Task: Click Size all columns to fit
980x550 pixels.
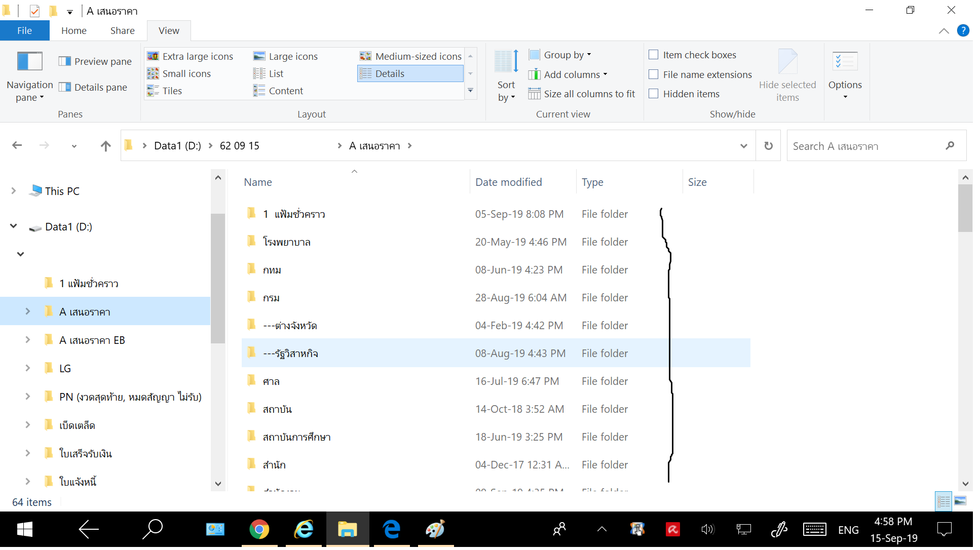Action: 582,94
